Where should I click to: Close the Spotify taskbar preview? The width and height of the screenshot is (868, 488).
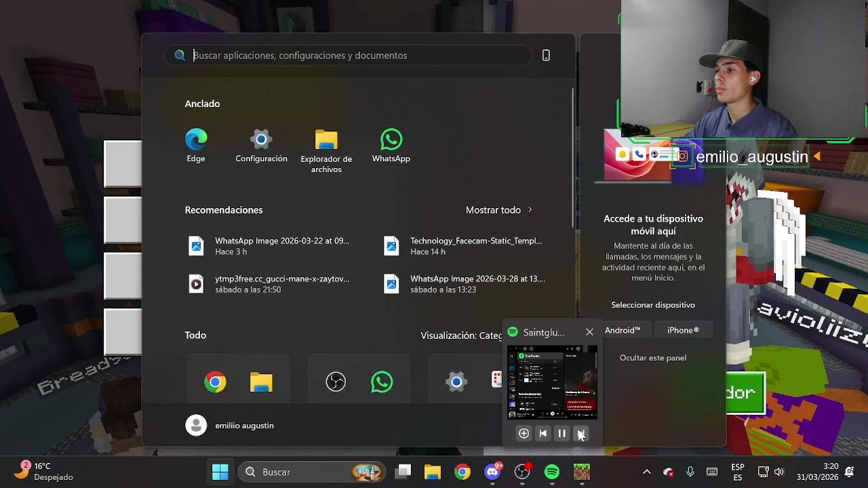[x=589, y=332]
